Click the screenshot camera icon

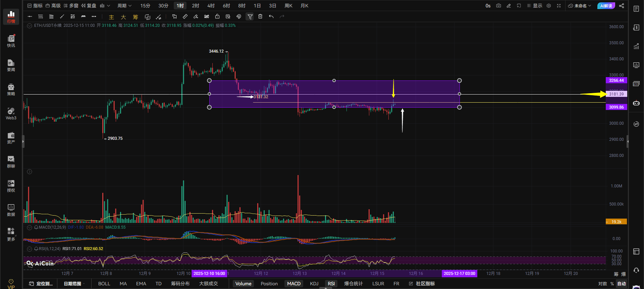coord(498,6)
